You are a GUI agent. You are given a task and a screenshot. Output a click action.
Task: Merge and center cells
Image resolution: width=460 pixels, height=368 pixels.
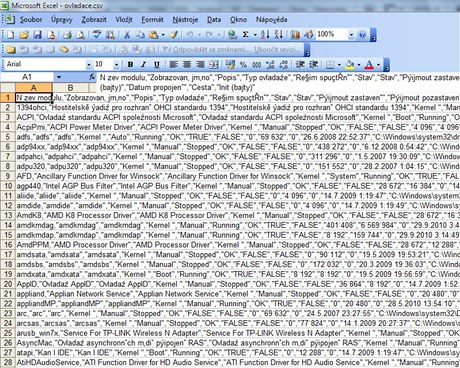[x=213, y=64]
